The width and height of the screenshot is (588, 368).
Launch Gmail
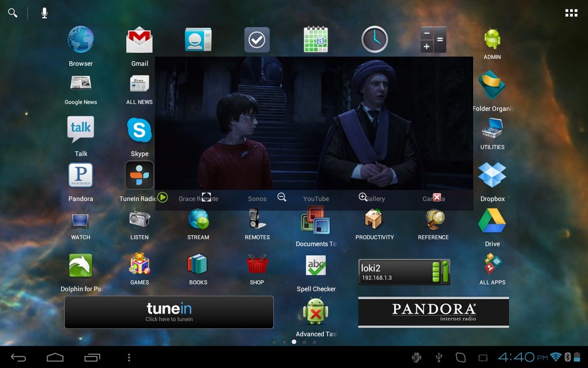140,40
